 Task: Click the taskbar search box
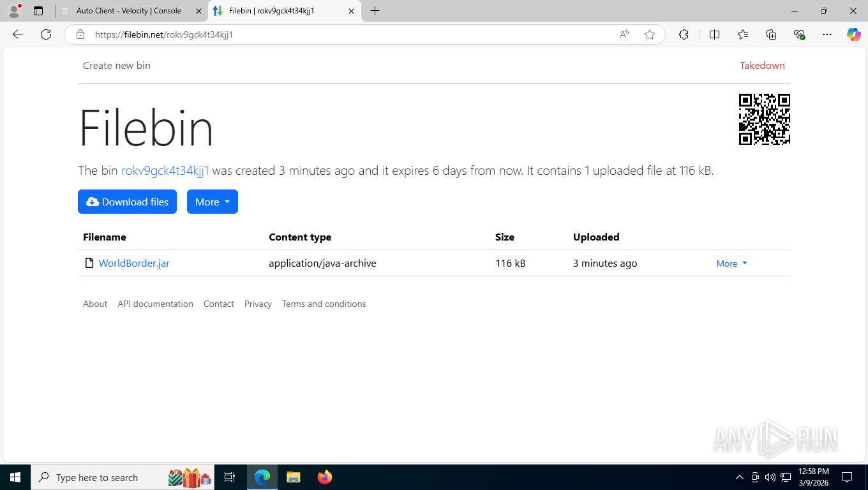point(123,477)
